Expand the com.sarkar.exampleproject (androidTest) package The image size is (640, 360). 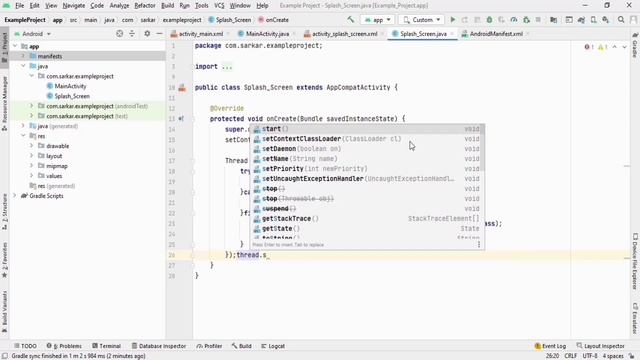(x=31, y=106)
